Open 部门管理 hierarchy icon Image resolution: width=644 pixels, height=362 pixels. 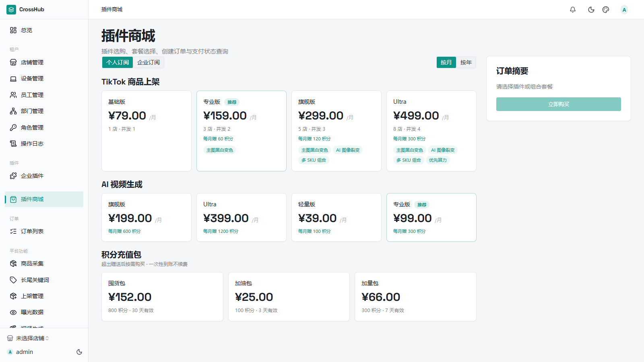(13, 111)
